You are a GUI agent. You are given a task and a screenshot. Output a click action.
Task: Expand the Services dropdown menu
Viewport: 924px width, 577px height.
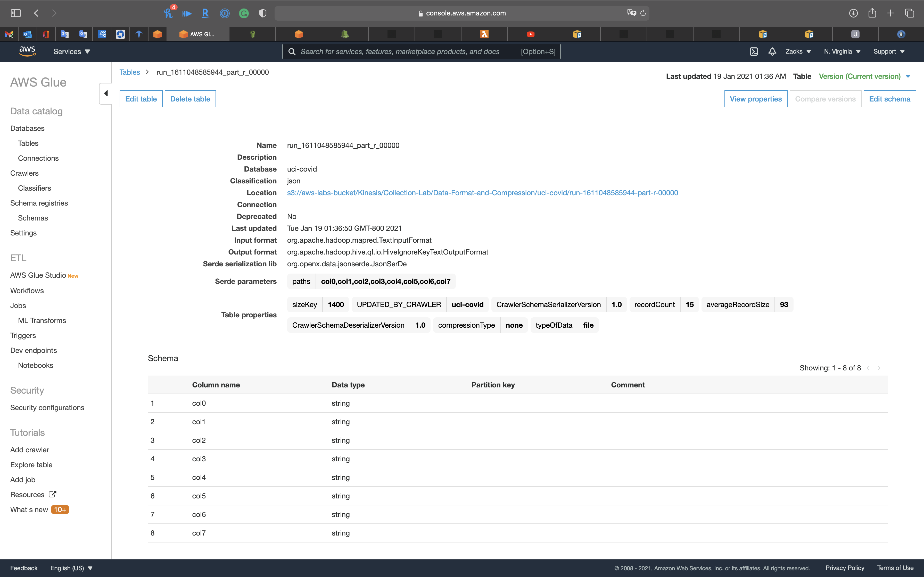click(71, 52)
